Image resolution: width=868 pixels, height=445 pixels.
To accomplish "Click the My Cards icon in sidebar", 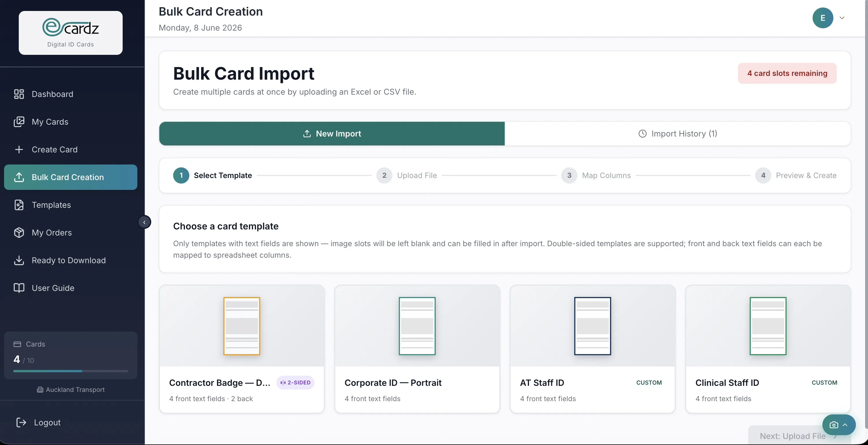I will coord(19,121).
